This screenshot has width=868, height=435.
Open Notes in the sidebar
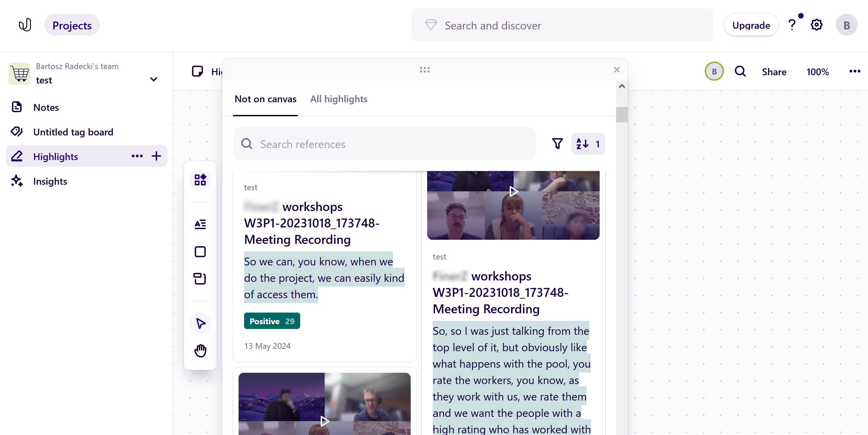(87, 107)
